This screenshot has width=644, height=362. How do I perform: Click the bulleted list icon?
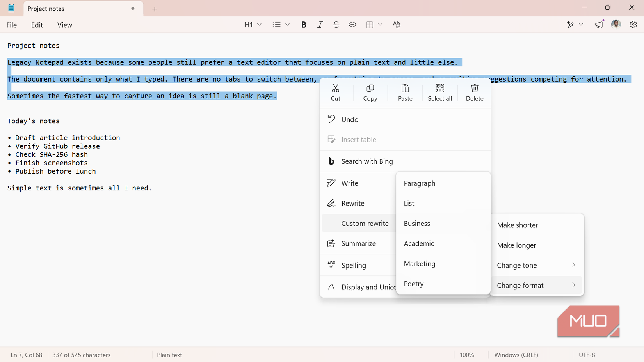click(277, 25)
